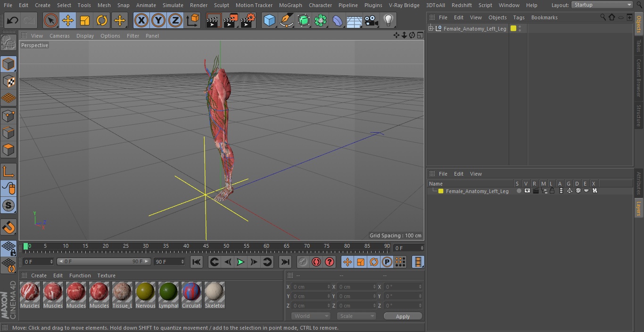This screenshot has width=644, height=332.
Task: Open the spline Pen tool
Action: point(286,20)
